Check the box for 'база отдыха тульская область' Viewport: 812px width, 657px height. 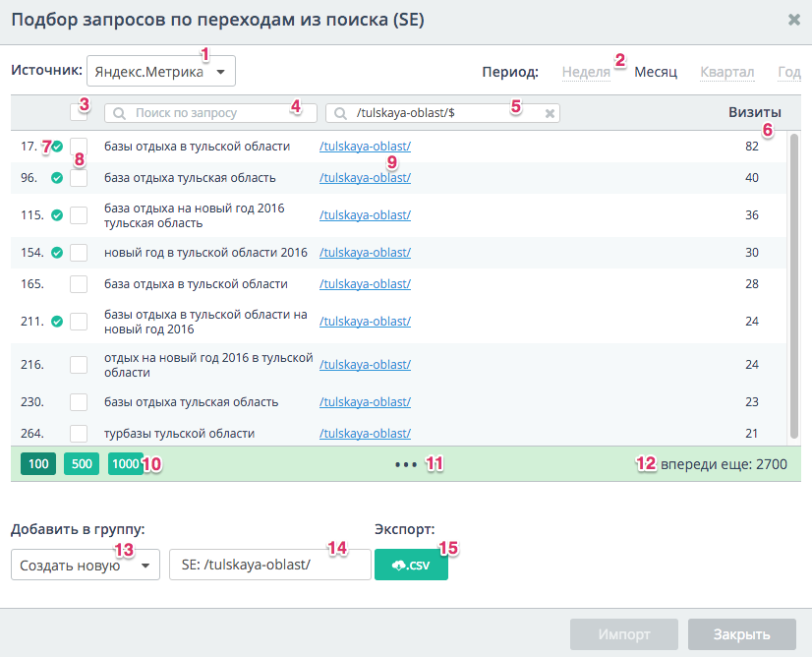pos(79,178)
